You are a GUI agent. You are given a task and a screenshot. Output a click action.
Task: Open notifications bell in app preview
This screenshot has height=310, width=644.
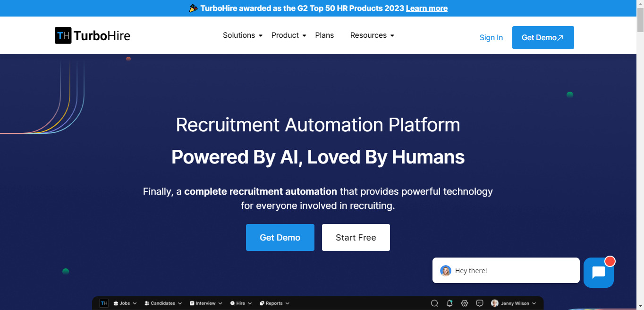[449, 303]
